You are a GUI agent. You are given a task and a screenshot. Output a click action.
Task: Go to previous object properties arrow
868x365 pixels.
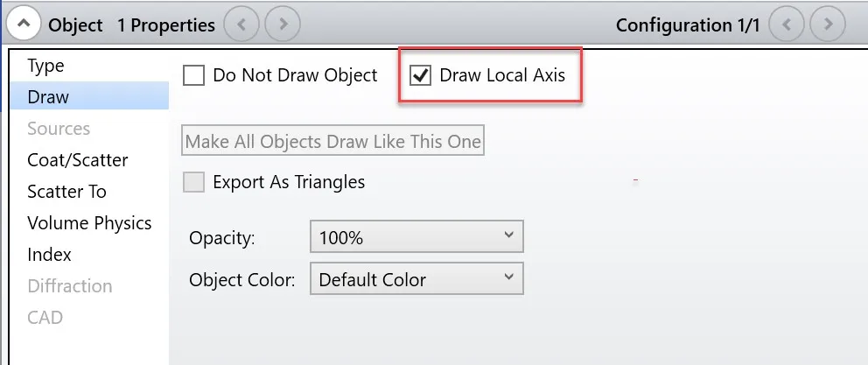click(241, 25)
